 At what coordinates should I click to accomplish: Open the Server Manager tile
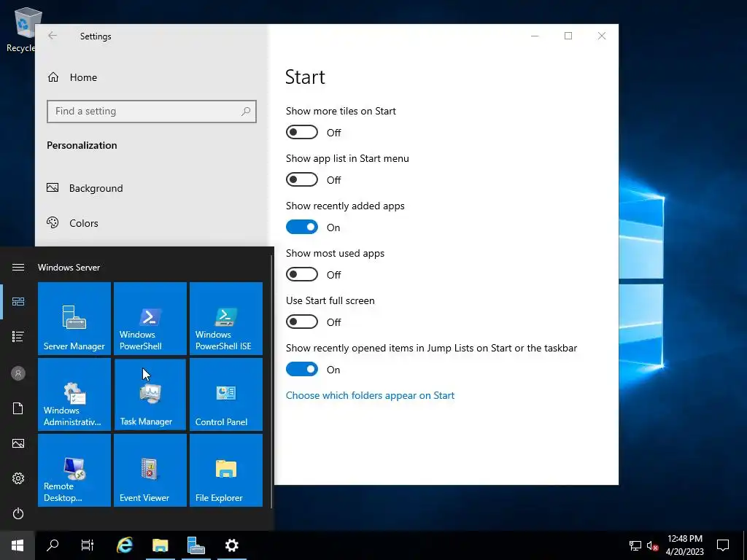(74, 319)
